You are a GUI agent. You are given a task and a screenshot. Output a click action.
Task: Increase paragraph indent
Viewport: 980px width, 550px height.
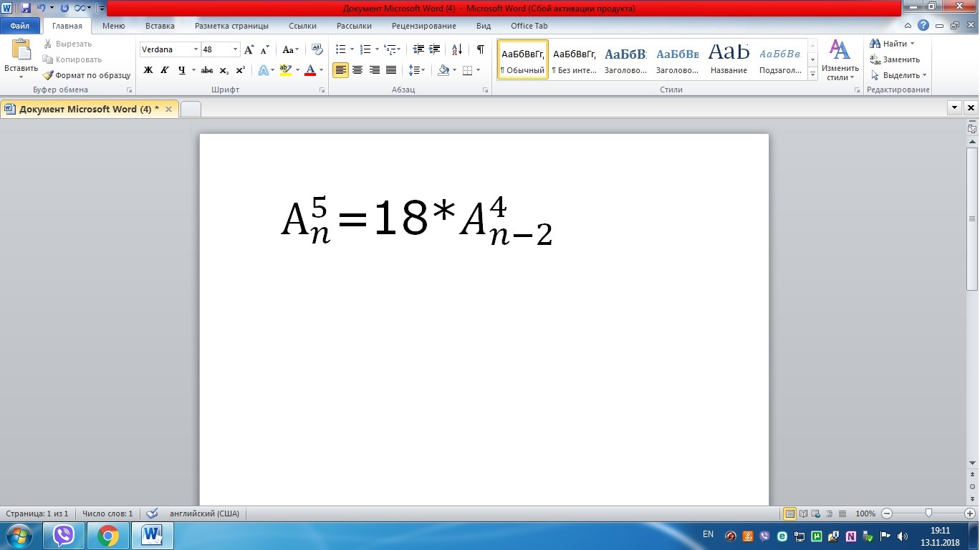(435, 50)
